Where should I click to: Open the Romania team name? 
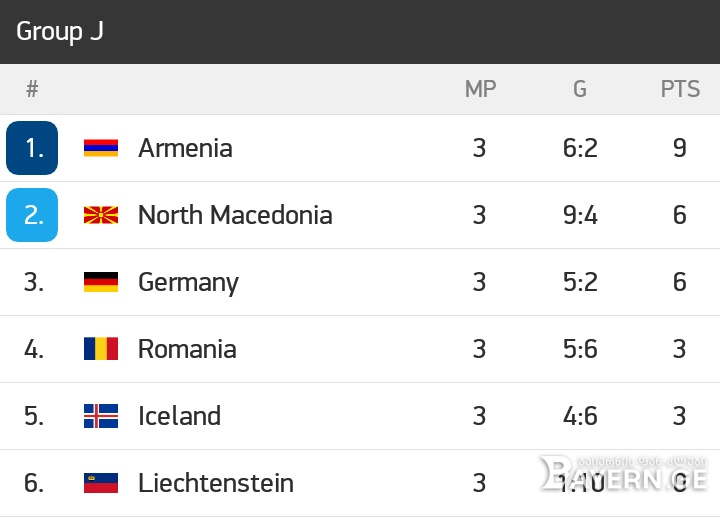click(187, 349)
